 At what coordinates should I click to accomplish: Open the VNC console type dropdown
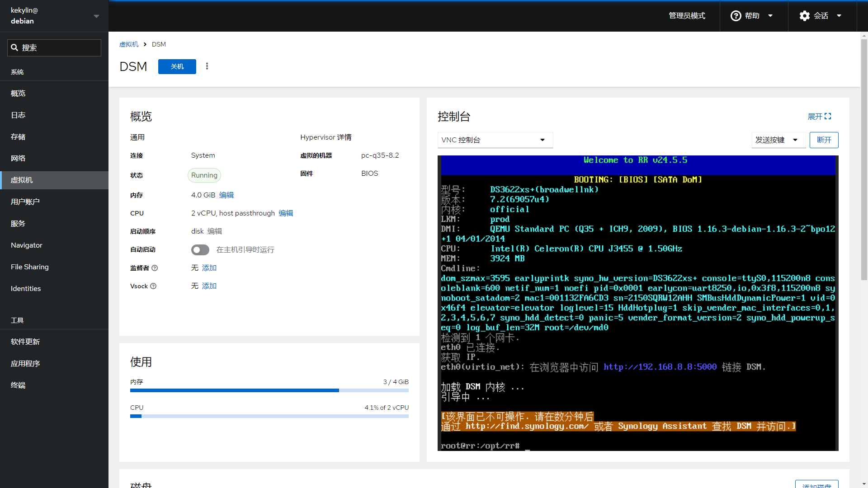[495, 140]
